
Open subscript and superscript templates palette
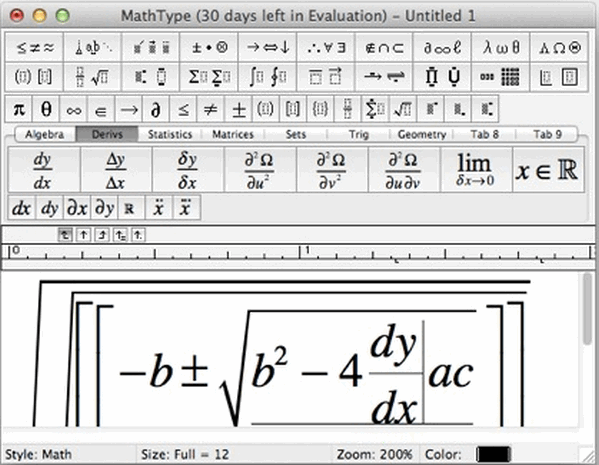[151, 77]
